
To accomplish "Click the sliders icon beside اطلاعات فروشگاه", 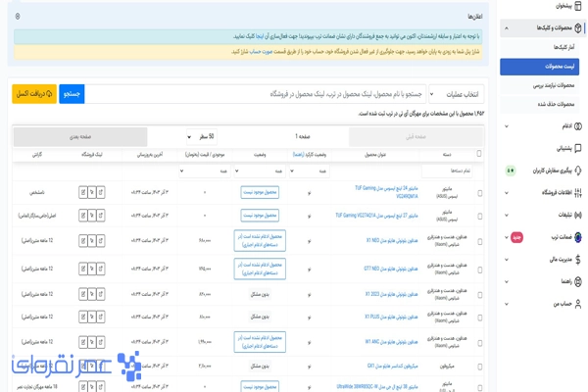I will (x=578, y=193).
